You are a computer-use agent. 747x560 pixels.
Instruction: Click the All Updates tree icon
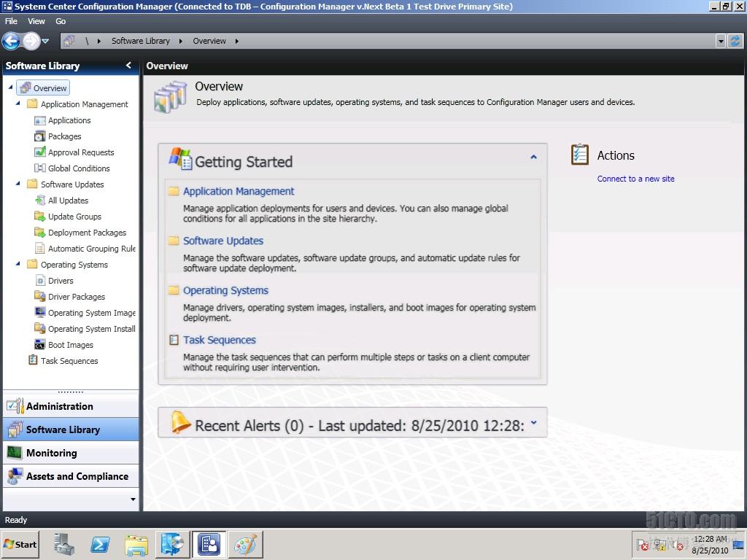(40, 201)
